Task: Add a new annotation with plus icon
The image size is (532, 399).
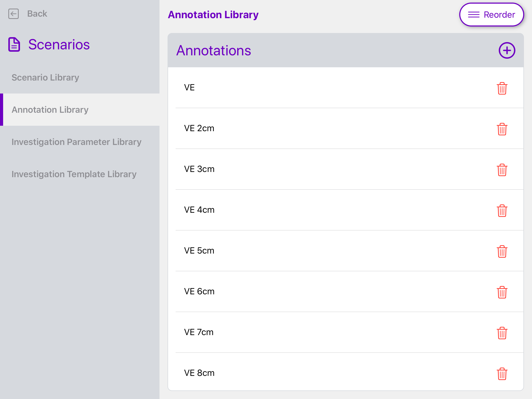Action: tap(507, 50)
